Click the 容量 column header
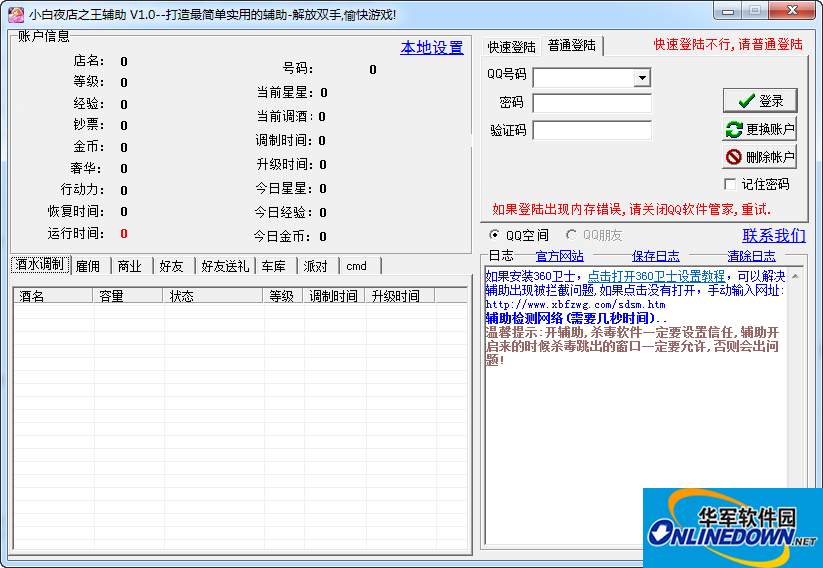This screenshot has width=823, height=568. click(128, 296)
